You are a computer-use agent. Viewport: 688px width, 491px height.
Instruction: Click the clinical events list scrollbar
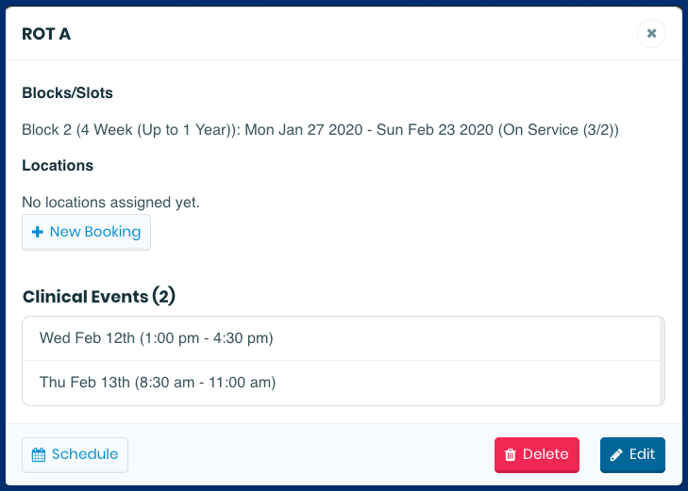coord(663,361)
